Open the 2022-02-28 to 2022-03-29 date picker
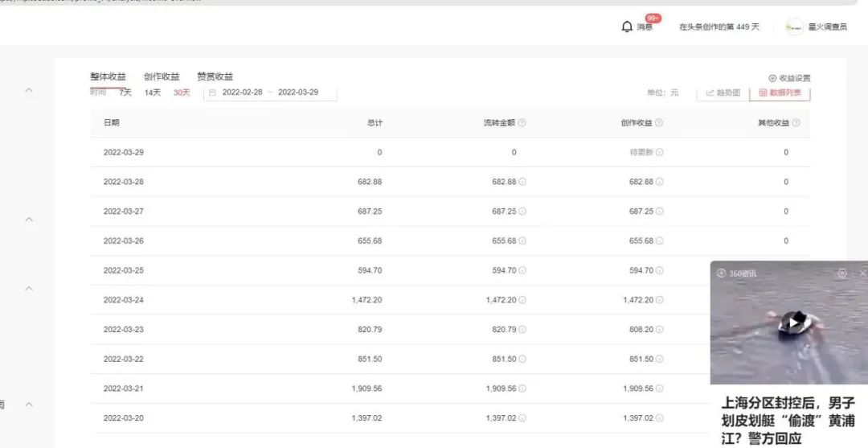The width and height of the screenshot is (868, 448). click(269, 92)
